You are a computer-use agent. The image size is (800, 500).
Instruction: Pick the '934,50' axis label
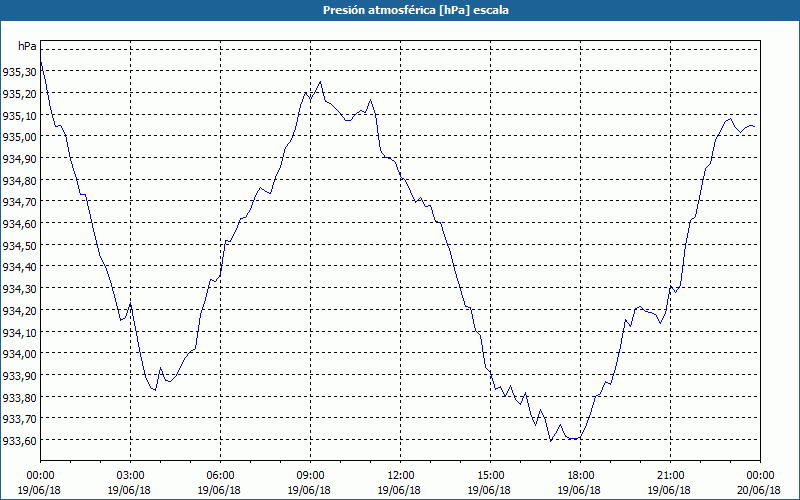pos(19,245)
